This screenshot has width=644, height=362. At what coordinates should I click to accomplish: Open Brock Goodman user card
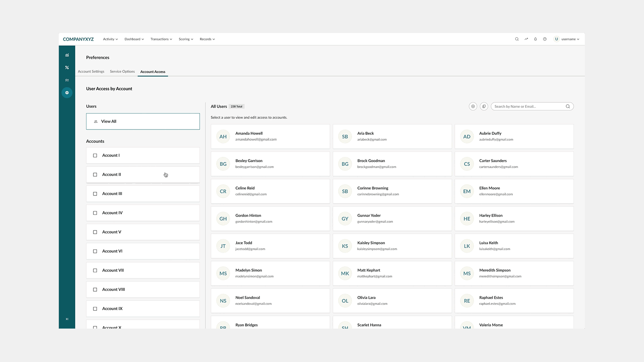click(392, 164)
